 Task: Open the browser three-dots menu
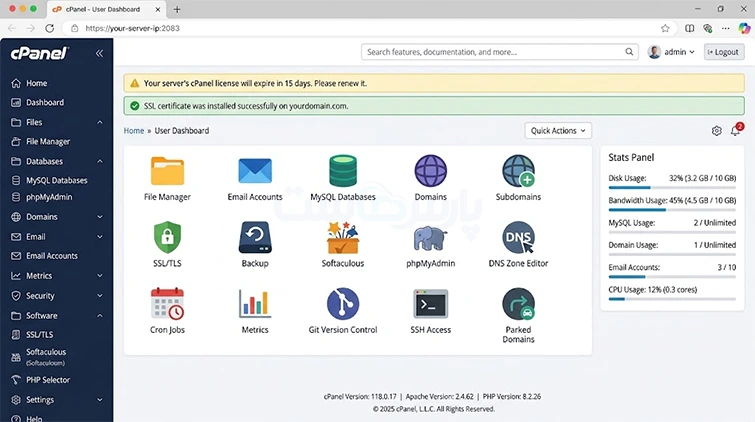tap(725, 28)
